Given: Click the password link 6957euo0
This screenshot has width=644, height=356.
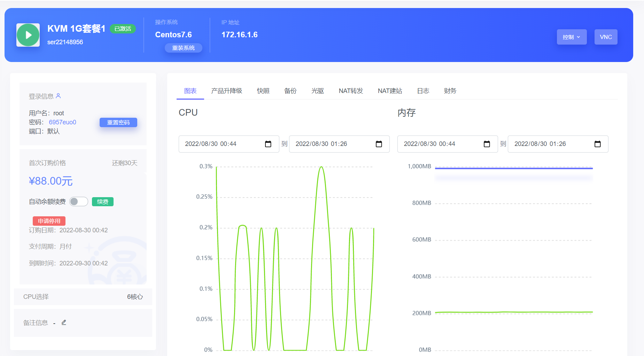Looking at the screenshot, I should (x=62, y=122).
